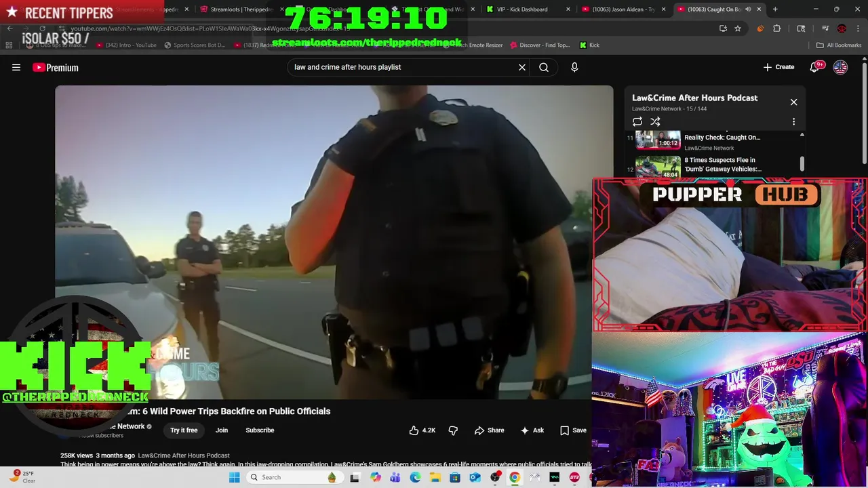This screenshot has height=488, width=868.
Task: Open a new browser tab
Action: 775,9
